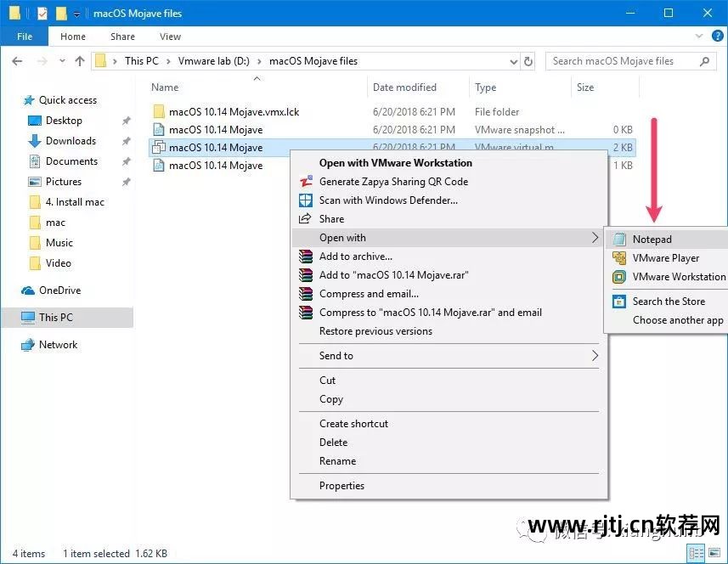Expand the chevron after Vmware lab (D:) breadcrumb

(259, 61)
